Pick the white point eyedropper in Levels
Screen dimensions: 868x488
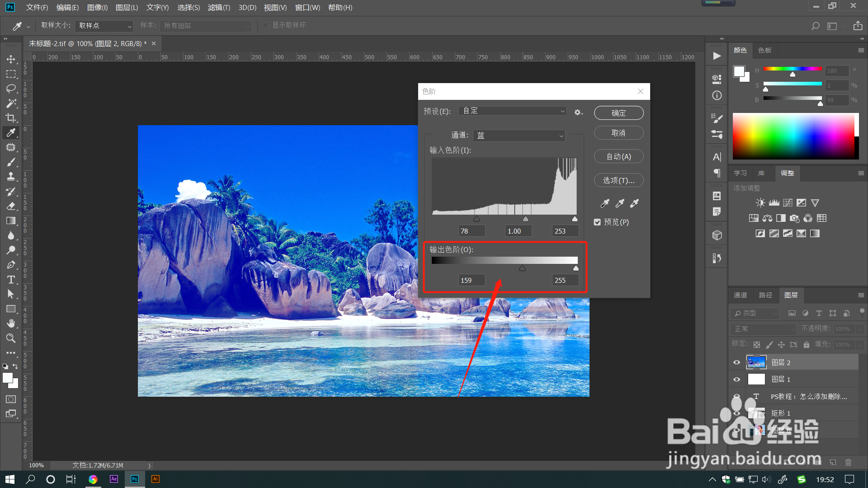[x=635, y=203]
